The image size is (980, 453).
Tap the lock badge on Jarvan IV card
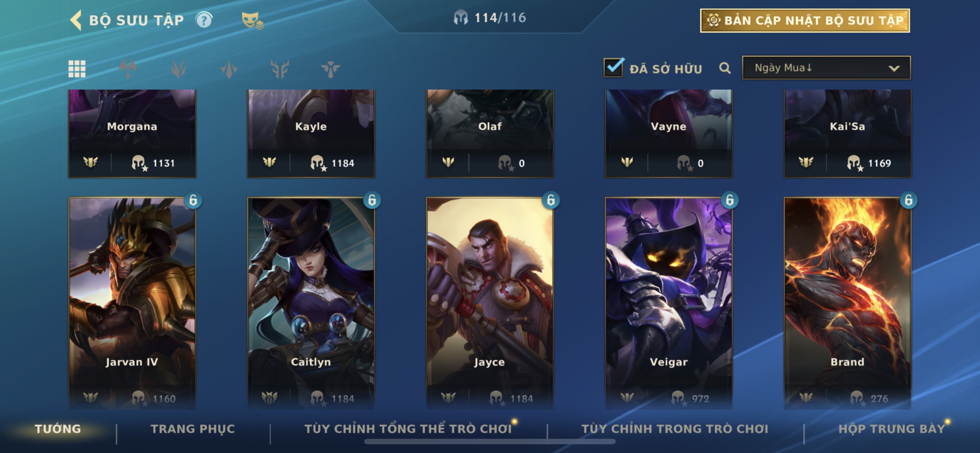(193, 200)
